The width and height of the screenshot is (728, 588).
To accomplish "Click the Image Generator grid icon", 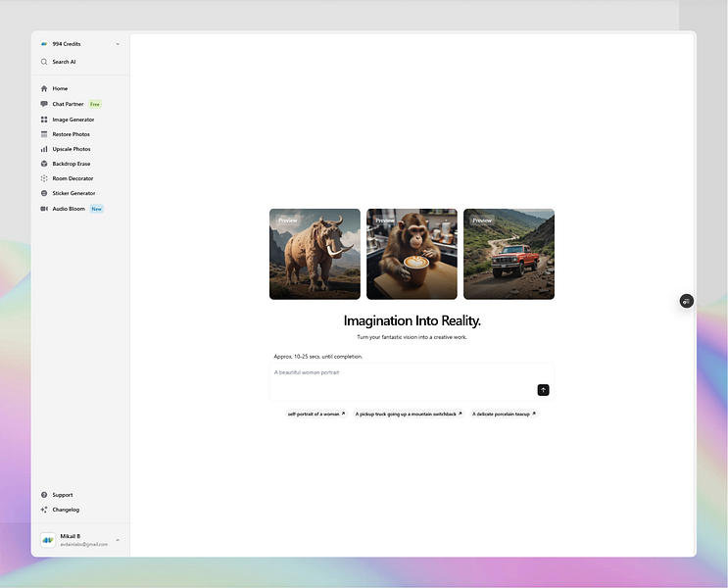I will click(x=44, y=120).
